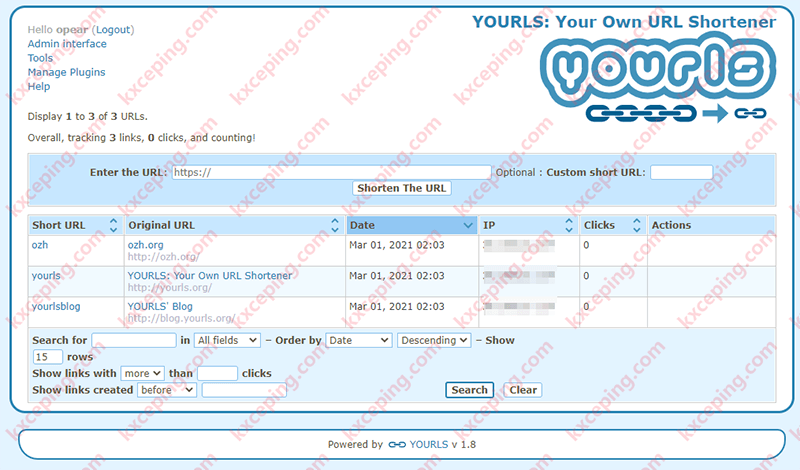Click the http://yourls.org/ address link
The image size is (800, 470).
click(169, 288)
